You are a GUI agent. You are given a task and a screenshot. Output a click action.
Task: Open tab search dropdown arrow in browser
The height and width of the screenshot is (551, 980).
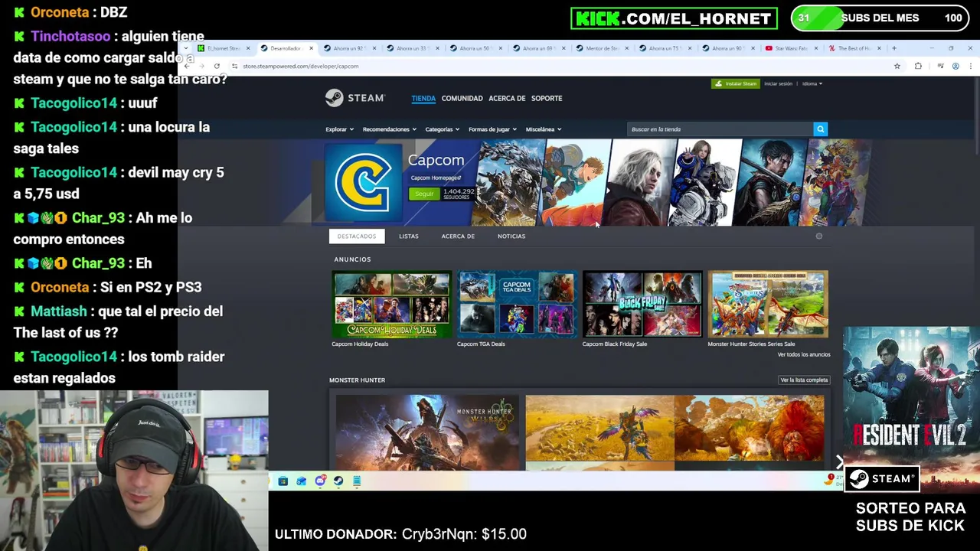click(x=186, y=48)
